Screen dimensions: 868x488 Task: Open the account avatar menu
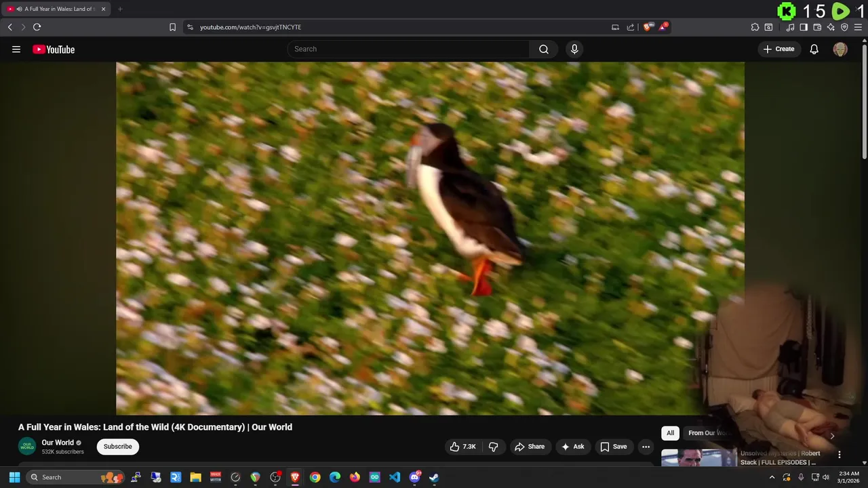click(x=840, y=49)
